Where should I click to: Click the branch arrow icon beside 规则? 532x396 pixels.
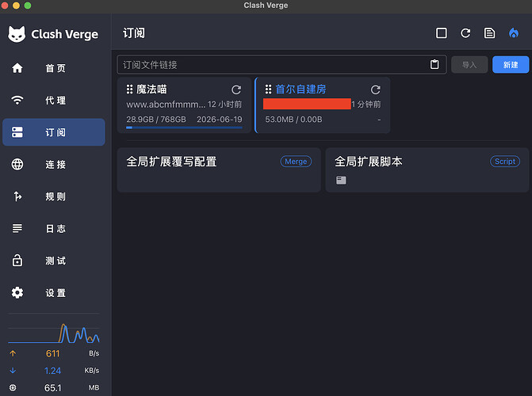tap(17, 196)
